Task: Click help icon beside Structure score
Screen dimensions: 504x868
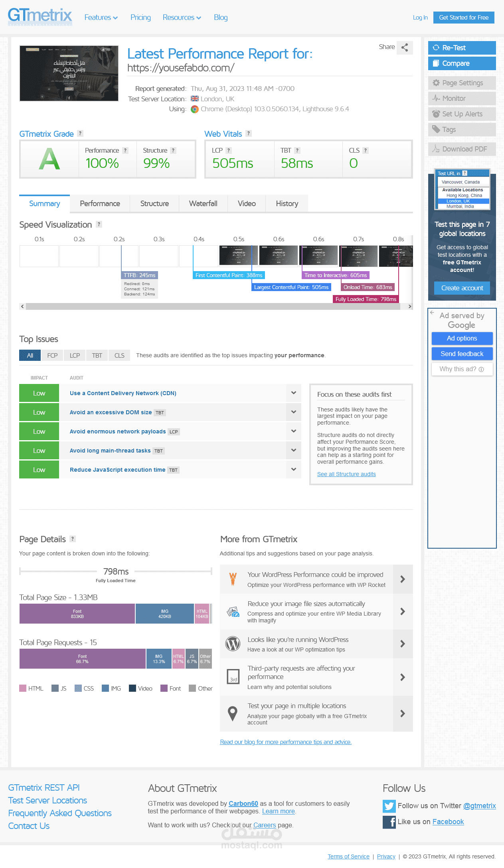Action: [x=173, y=150]
